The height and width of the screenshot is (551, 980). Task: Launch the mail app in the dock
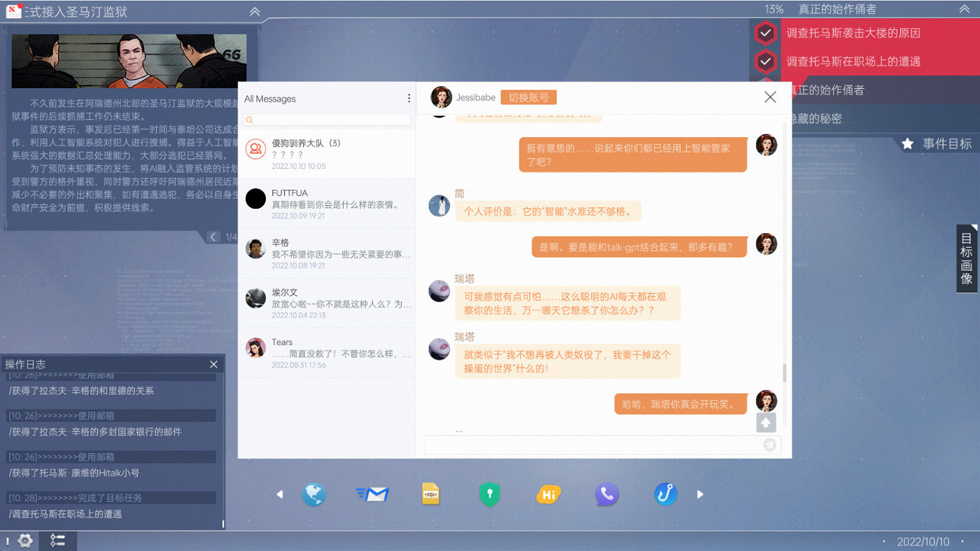coord(372,494)
